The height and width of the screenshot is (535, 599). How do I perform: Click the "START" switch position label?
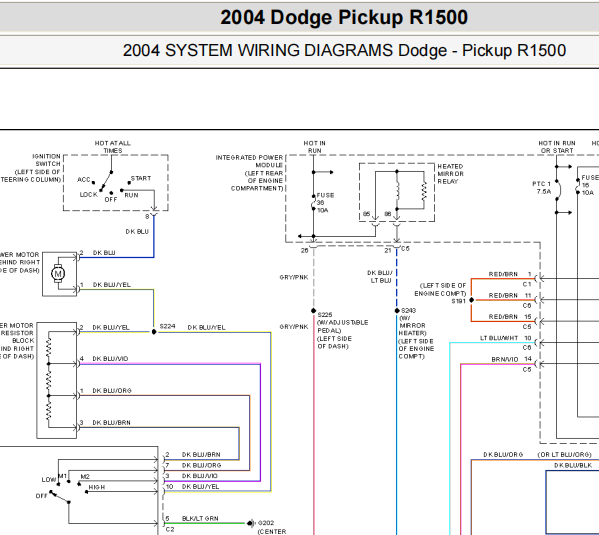[141, 178]
